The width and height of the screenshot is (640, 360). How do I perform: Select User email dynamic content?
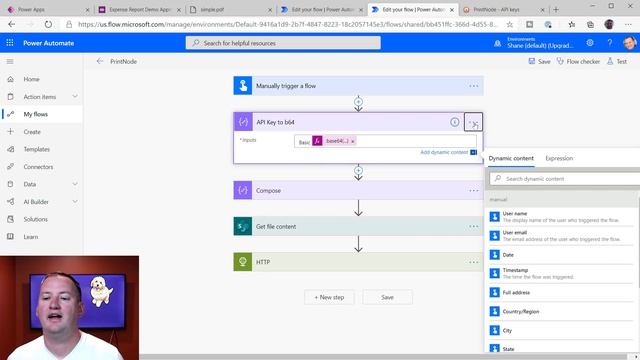pyautogui.click(x=561, y=236)
